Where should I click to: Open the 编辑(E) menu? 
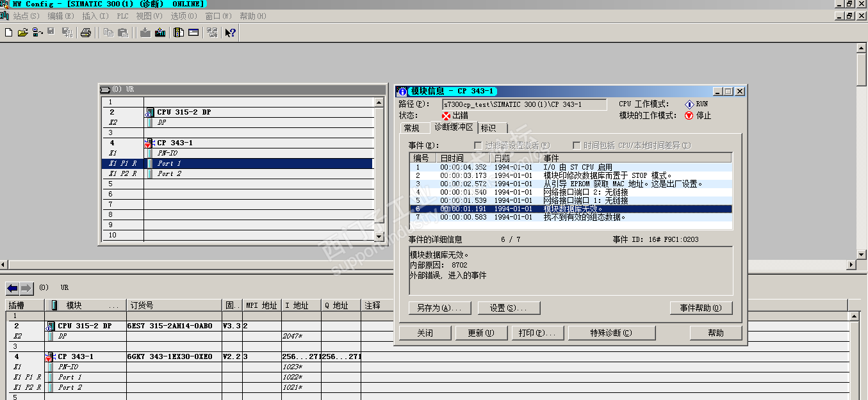61,16
